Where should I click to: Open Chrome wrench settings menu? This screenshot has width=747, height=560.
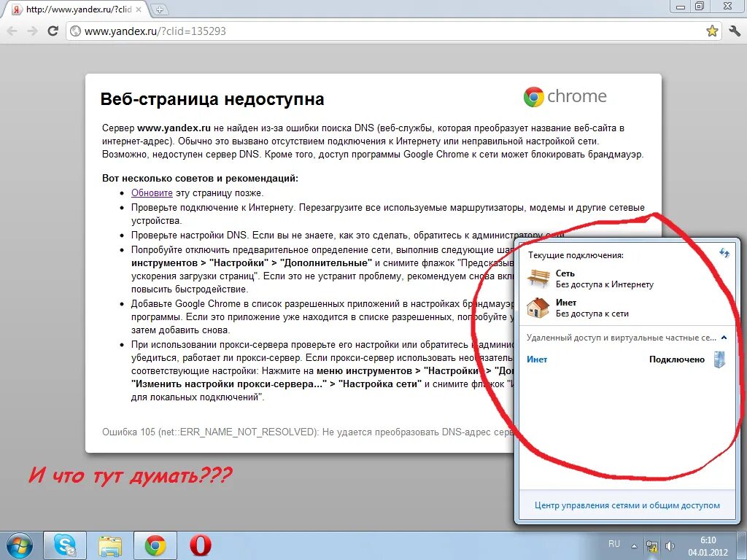(x=735, y=31)
